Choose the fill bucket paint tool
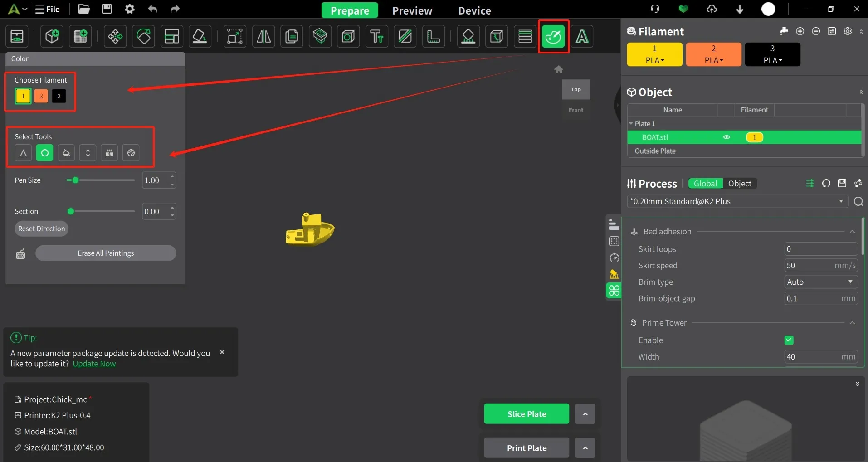 66,153
